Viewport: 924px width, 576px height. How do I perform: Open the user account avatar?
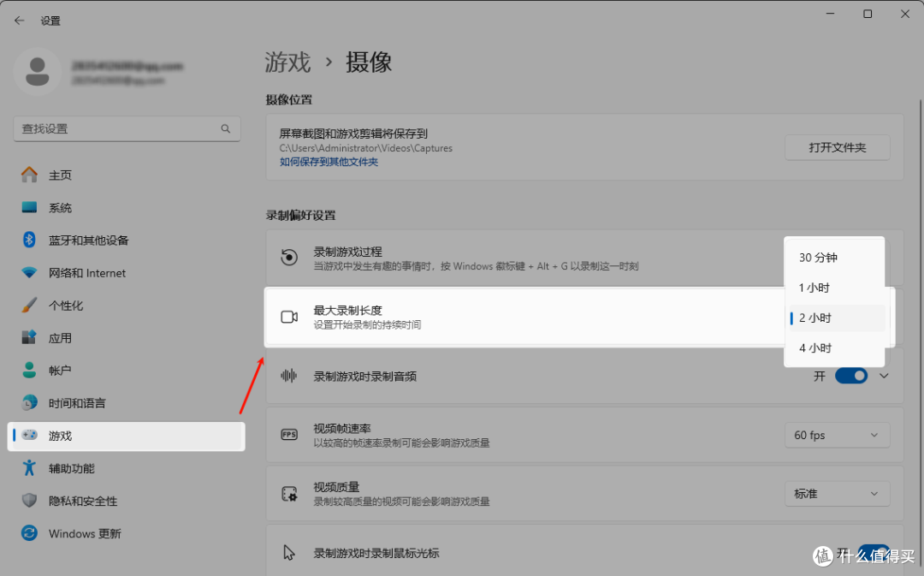37,72
